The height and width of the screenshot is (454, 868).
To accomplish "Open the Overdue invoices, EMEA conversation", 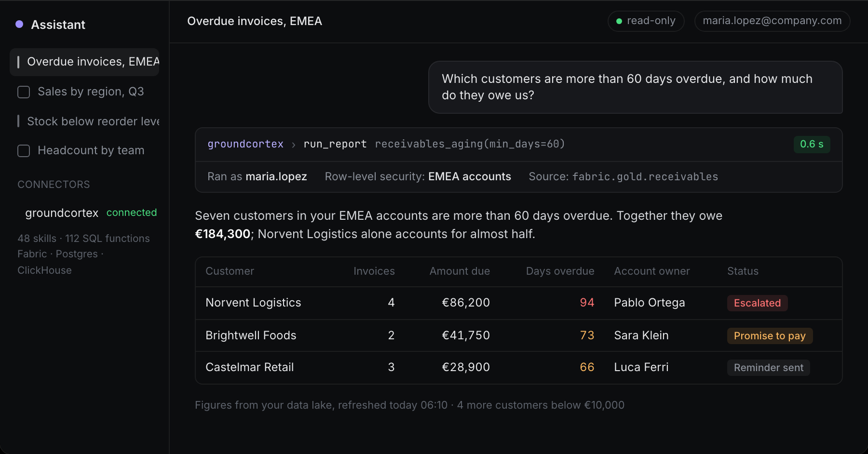I will tap(84, 62).
